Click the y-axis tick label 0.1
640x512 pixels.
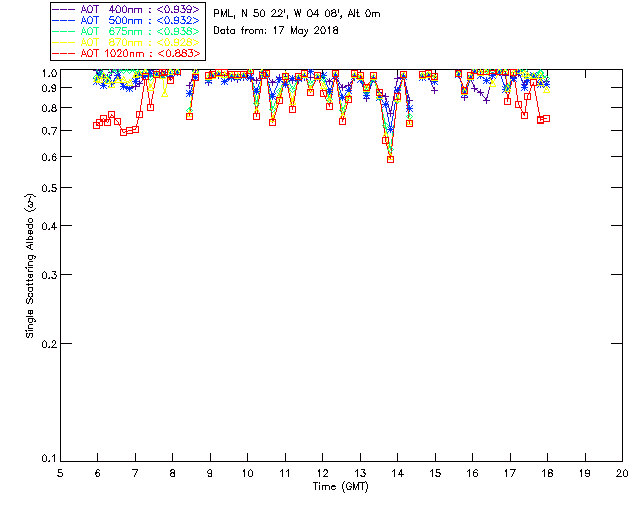coord(49,459)
